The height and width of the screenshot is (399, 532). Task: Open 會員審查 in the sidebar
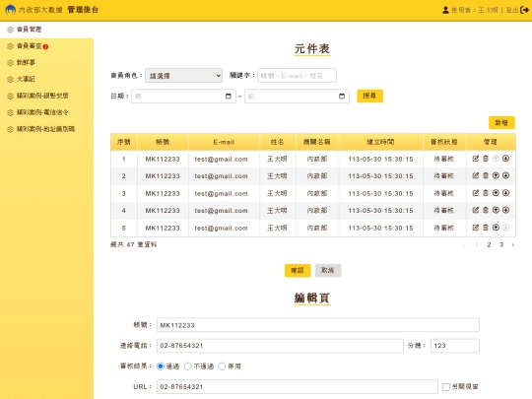point(47,46)
